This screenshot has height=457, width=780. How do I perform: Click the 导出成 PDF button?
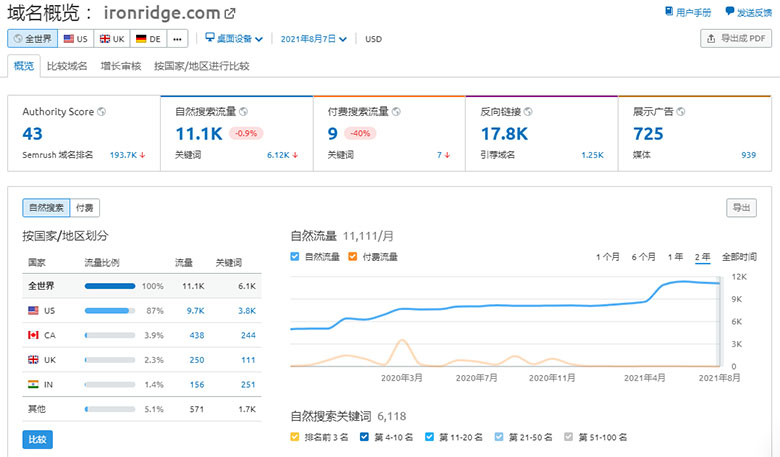click(736, 38)
